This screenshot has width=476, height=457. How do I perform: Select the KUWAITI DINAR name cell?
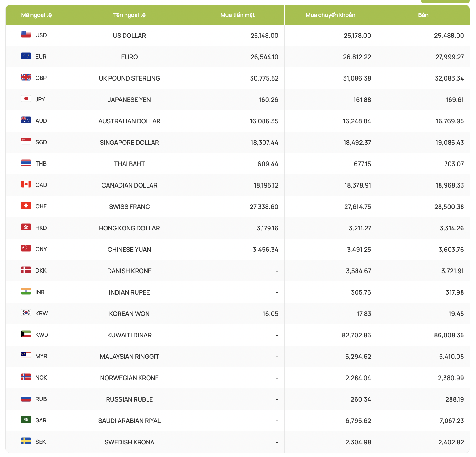(x=130, y=335)
